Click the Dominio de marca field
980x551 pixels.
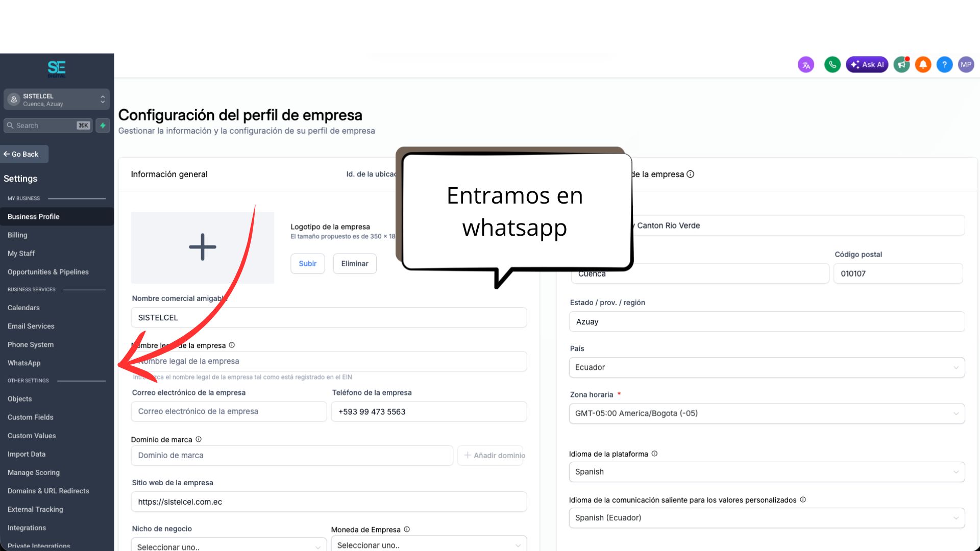pos(292,455)
